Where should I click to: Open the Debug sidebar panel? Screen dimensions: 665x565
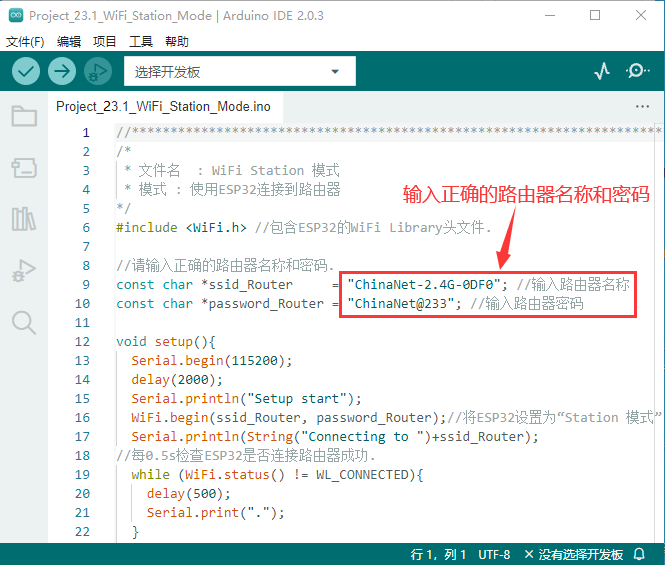[24, 270]
